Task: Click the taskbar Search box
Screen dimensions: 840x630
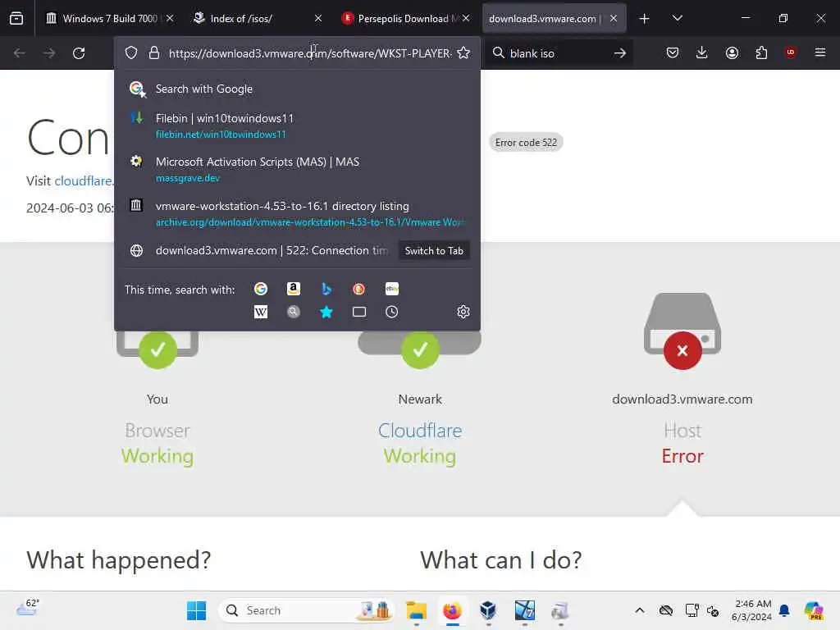Action: point(307,610)
